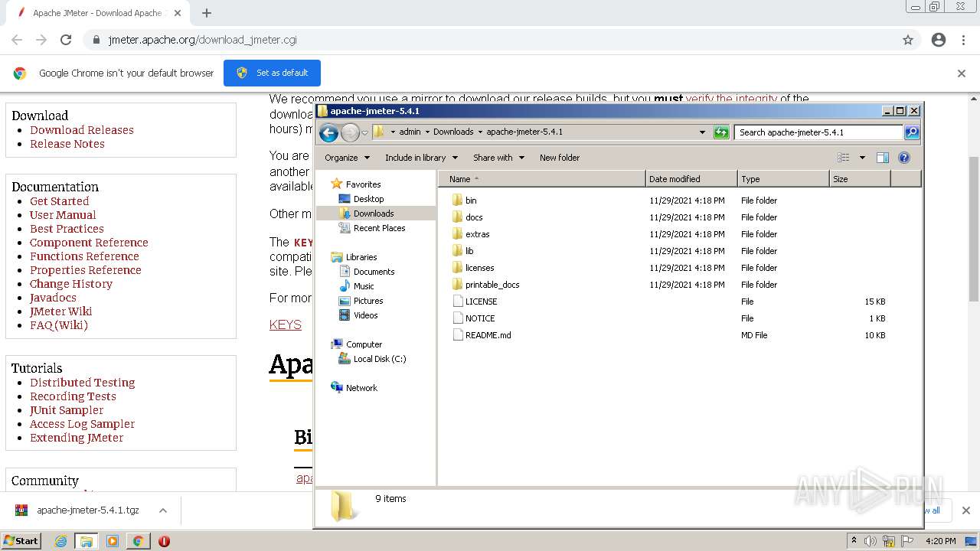
Task: Open the Chrome profile avatar icon
Action: click(939, 40)
